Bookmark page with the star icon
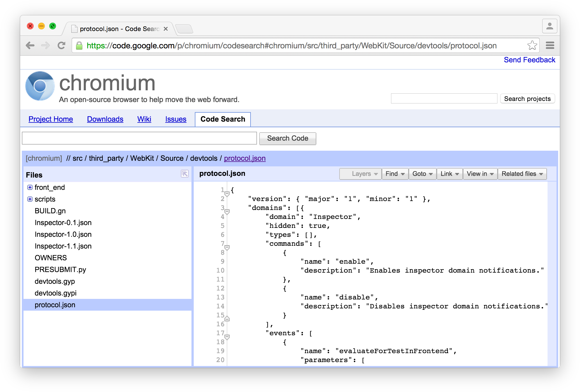The image size is (580, 392). (x=532, y=45)
